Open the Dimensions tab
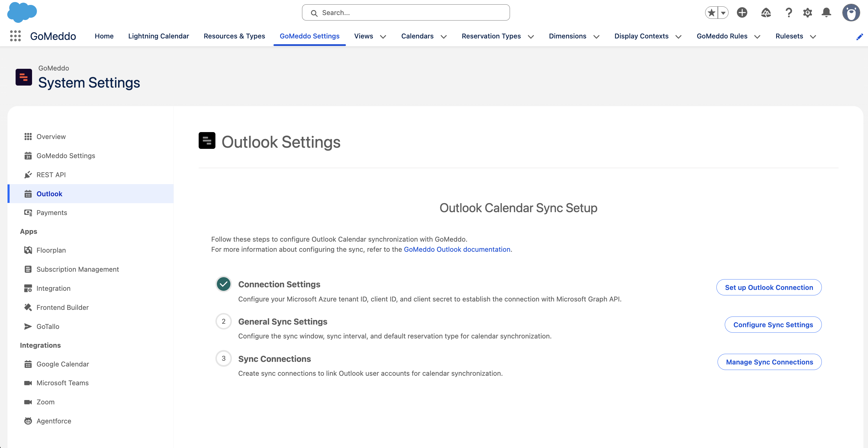 (567, 36)
